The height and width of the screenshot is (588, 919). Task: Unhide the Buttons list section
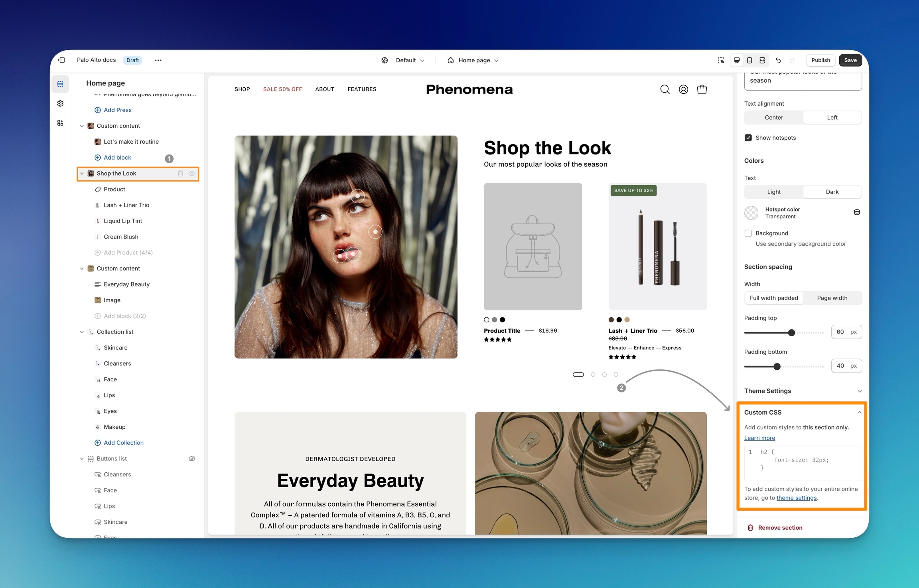192,459
